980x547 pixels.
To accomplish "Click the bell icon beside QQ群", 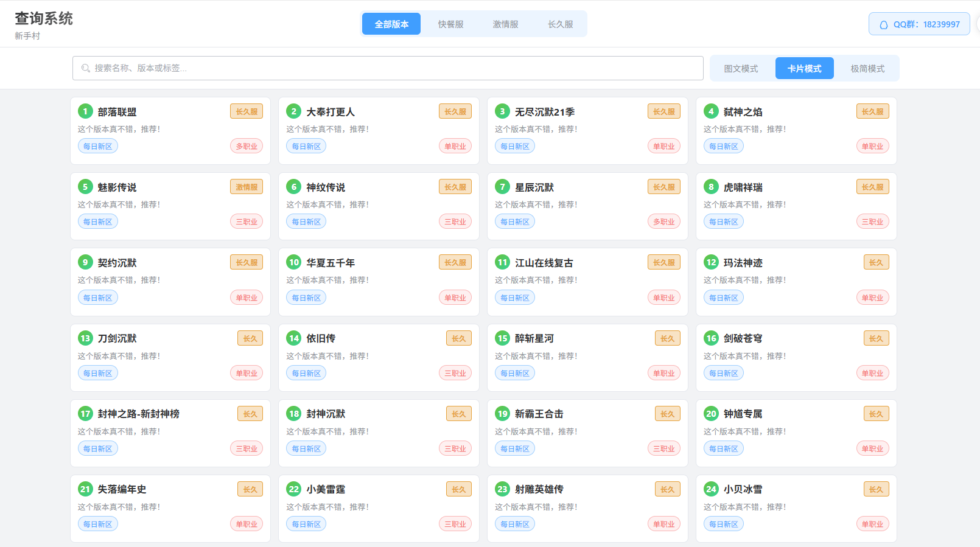I will pyautogui.click(x=884, y=25).
